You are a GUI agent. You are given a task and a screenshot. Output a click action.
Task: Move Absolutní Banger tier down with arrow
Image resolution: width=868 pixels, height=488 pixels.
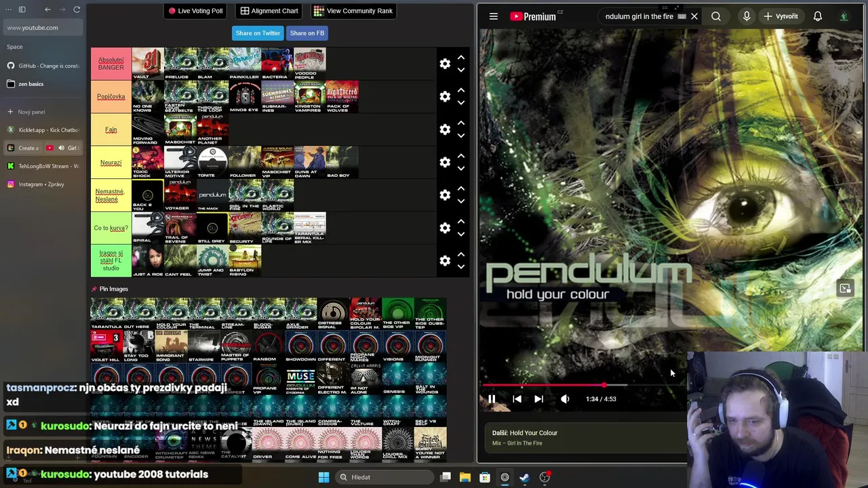point(461,70)
